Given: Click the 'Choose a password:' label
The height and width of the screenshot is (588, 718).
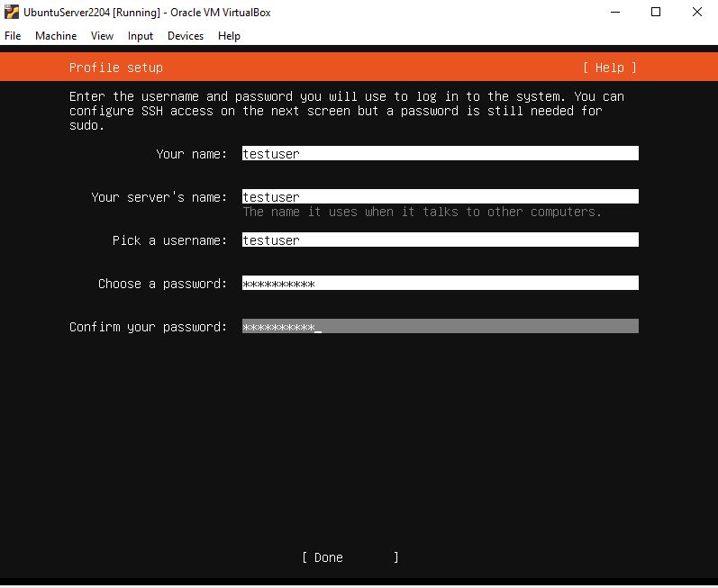Looking at the screenshot, I should [x=162, y=284].
